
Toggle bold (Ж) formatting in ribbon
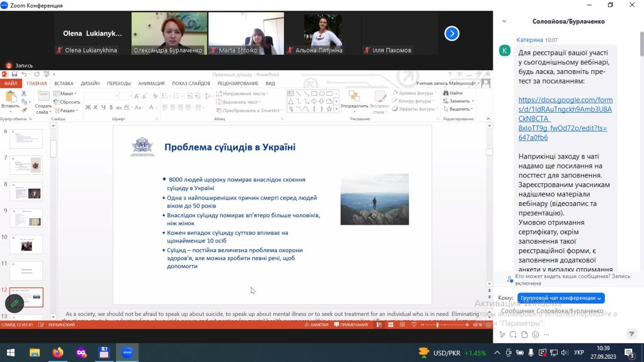(x=88, y=107)
